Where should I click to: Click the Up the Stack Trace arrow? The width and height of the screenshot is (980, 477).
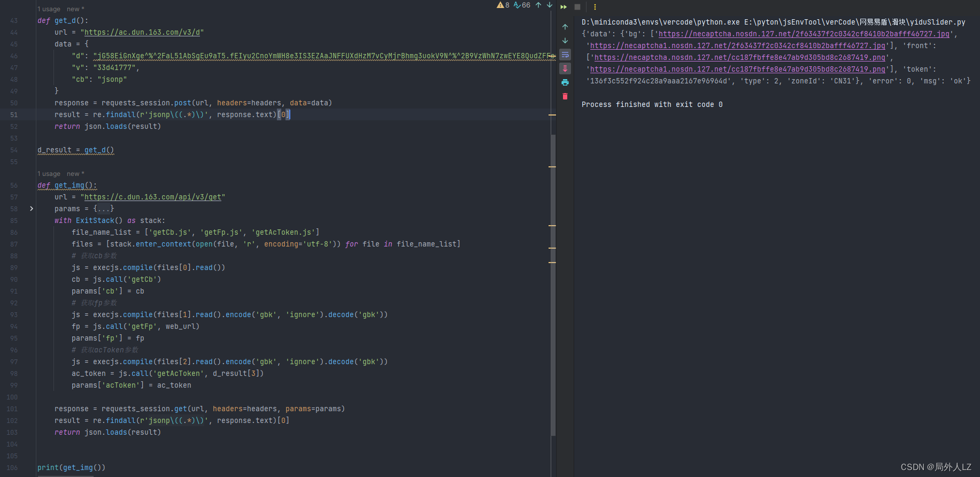point(565,27)
